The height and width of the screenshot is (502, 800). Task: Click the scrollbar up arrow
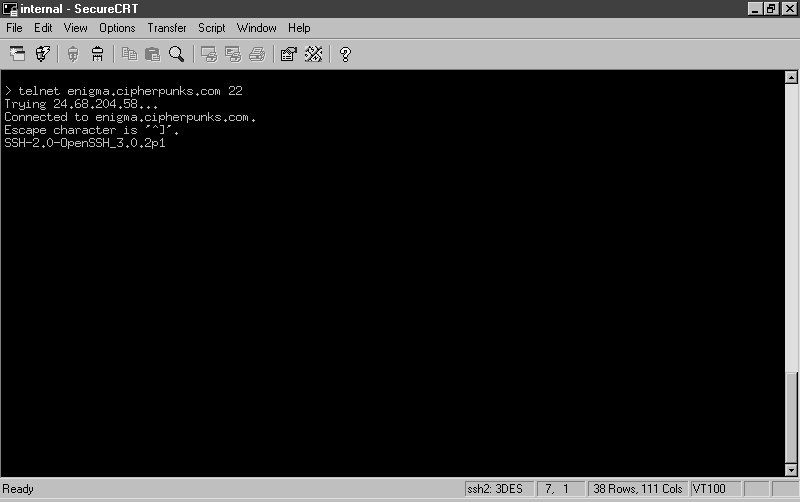click(791, 77)
